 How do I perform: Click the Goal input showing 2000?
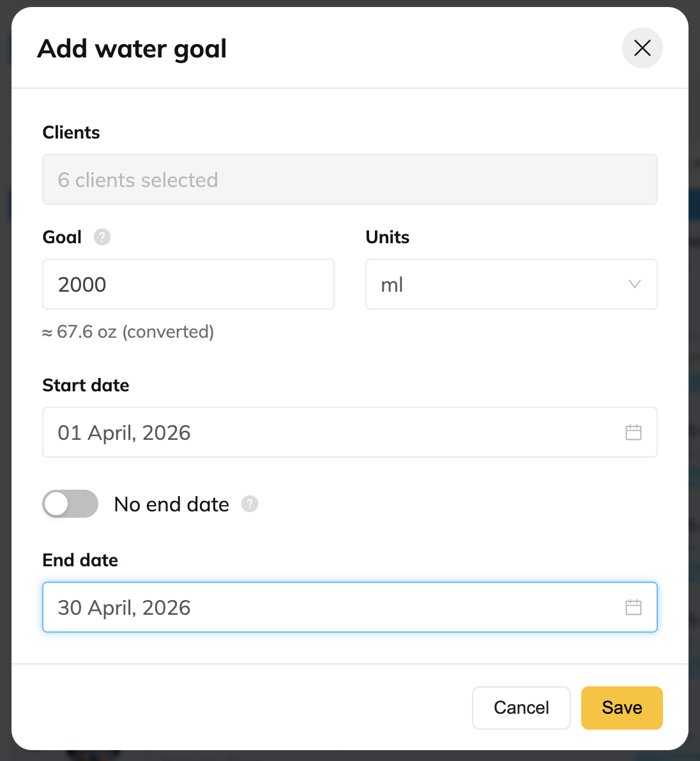pyautogui.click(x=188, y=284)
